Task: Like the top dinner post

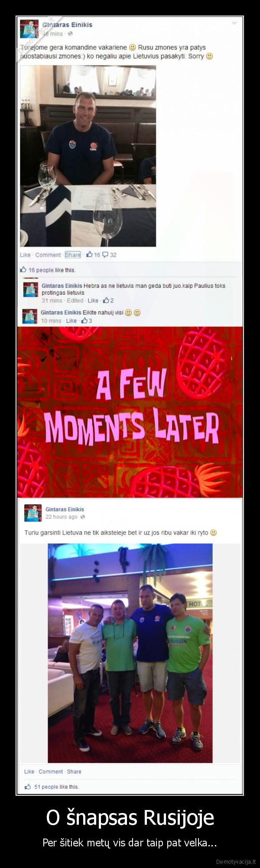Action: [25, 255]
